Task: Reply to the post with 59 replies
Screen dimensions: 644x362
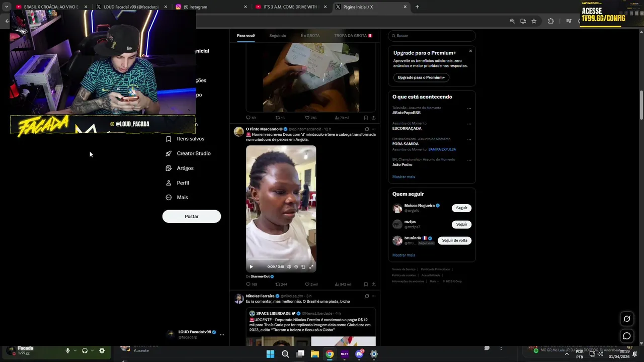Action: pyautogui.click(x=248, y=118)
